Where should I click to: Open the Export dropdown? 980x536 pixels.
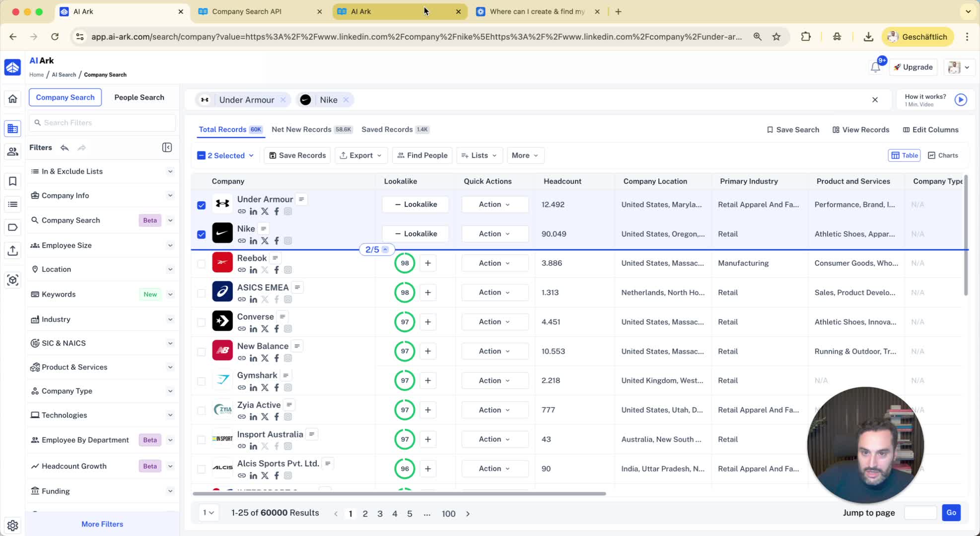pos(361,155)
